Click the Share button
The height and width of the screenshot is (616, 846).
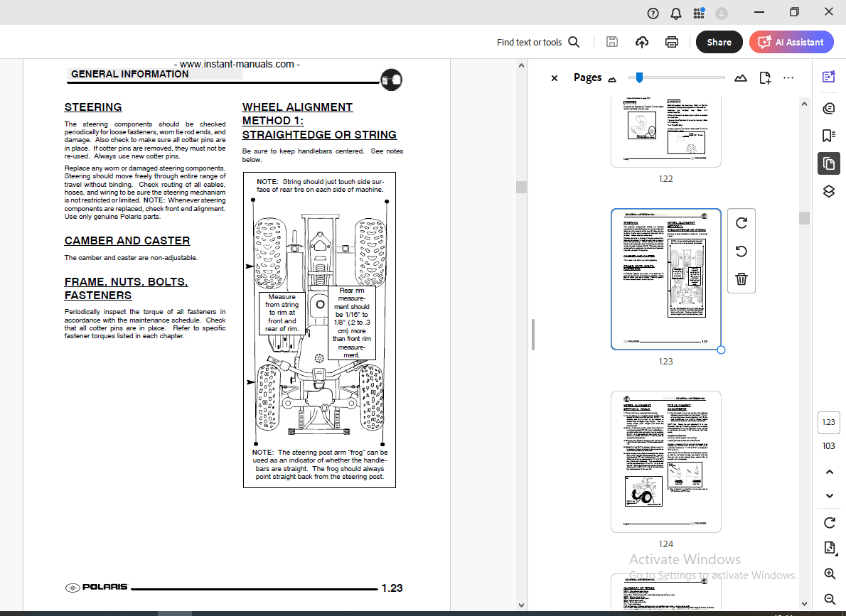pos(719,42)
